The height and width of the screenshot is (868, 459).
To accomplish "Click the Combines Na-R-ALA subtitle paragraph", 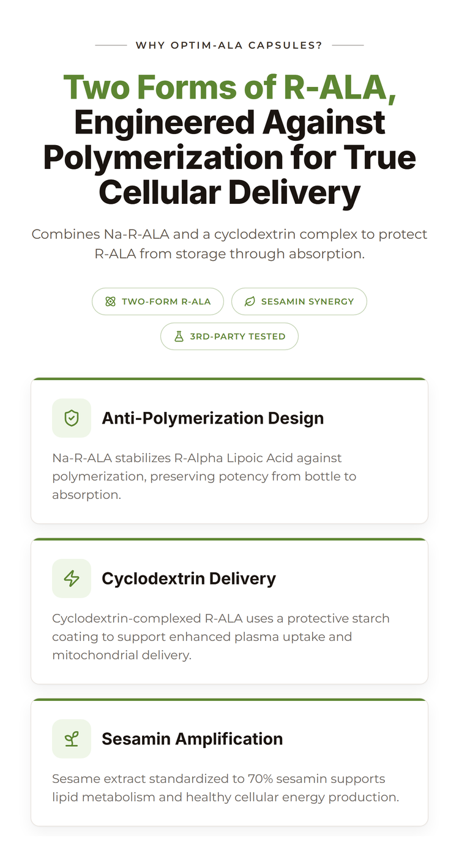I will 229,244.
